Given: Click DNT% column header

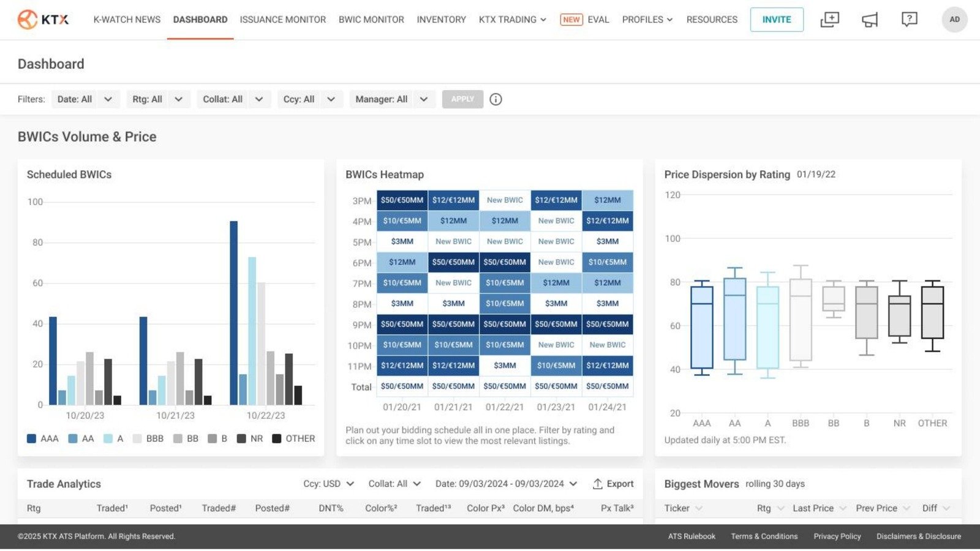Looking at the screenshot, I should [331, 508].
